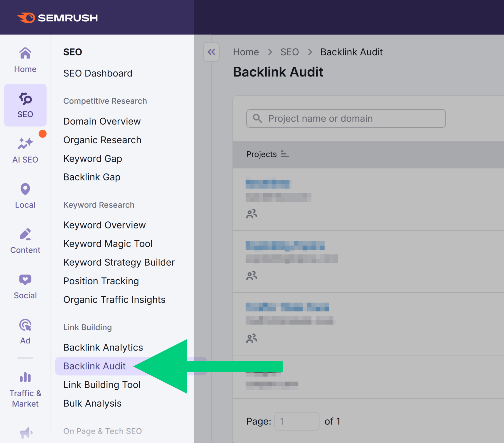Open the Keyword Magic Tool
Screen dimensions: 504x443
coord(108,244)
